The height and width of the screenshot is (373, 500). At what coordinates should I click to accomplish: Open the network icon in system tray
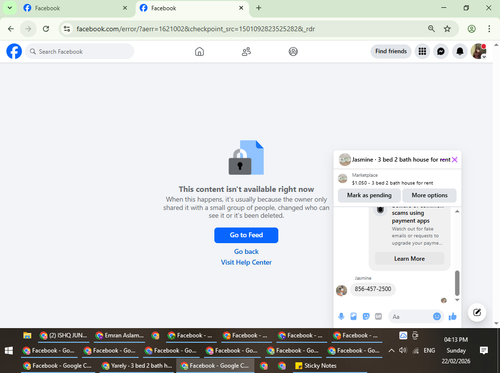[x=415, y=351]
